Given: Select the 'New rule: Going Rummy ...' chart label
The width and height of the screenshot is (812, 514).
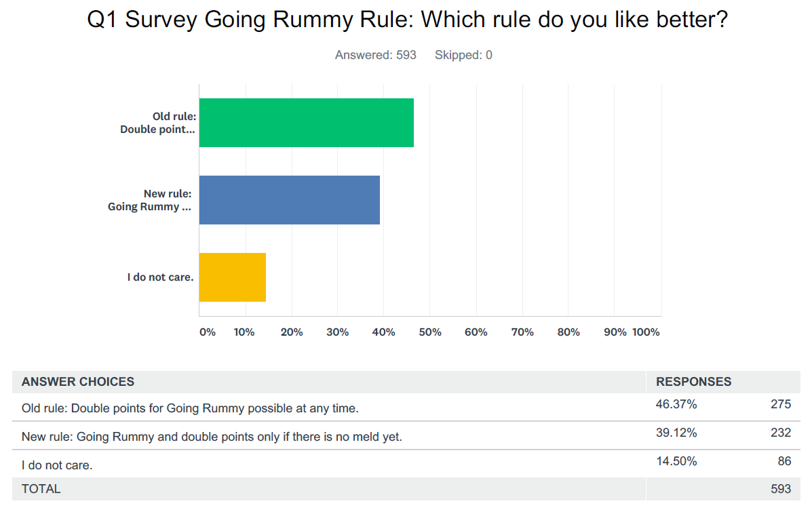Looking at the screenshot, I should pos(150,200).
